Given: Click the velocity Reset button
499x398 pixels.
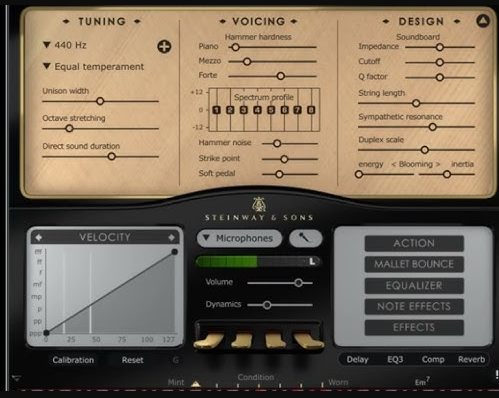Looking at the screenshot, I should [132, 360].
